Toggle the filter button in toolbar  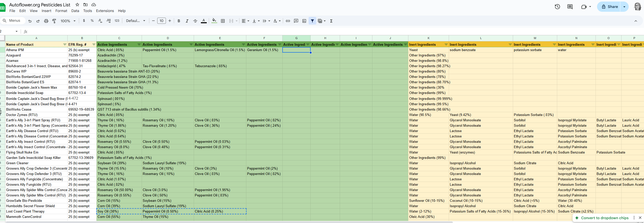pos(312,21)
